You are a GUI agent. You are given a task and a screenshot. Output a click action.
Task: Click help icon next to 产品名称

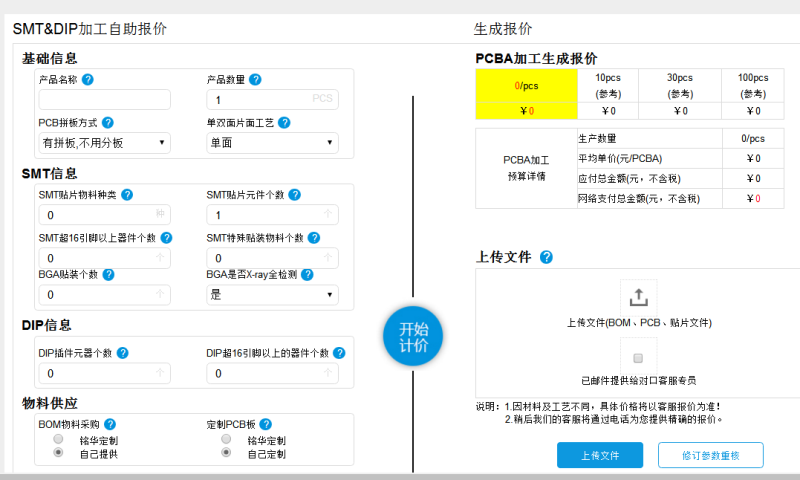point(88,80)
